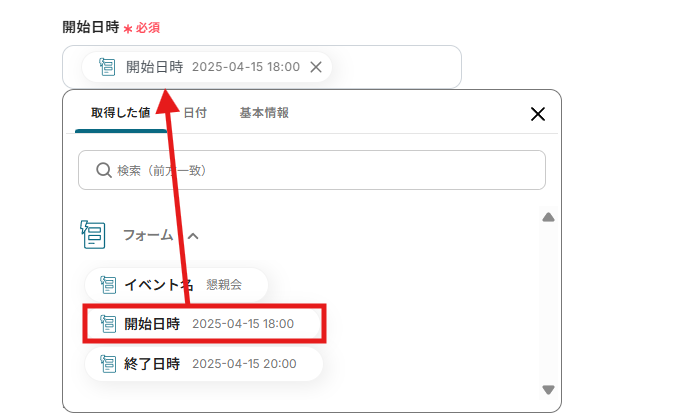Click inside the 開始日時 input box
Screen dimensions: 677x418
click(400, 67)
